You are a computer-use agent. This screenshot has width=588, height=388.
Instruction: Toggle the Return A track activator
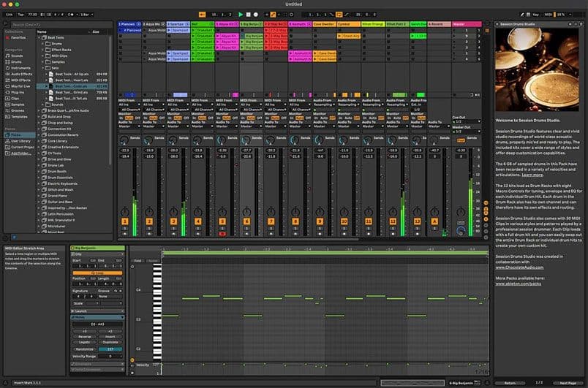click(x=434, y=221)
